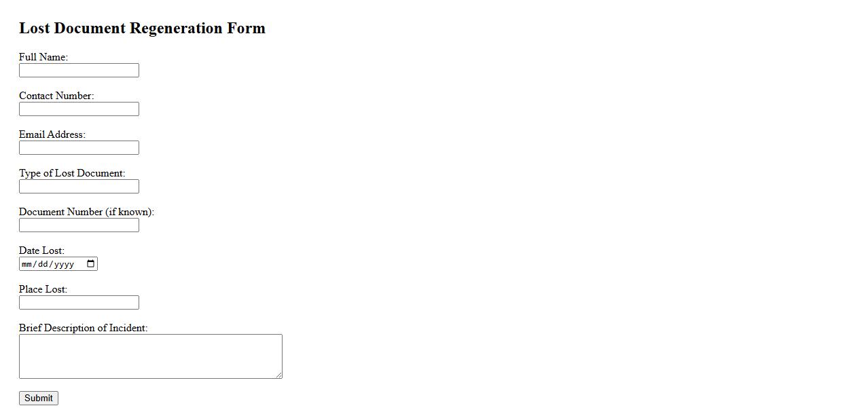Click the Type of Lost Document field

[x=79, y=187]
